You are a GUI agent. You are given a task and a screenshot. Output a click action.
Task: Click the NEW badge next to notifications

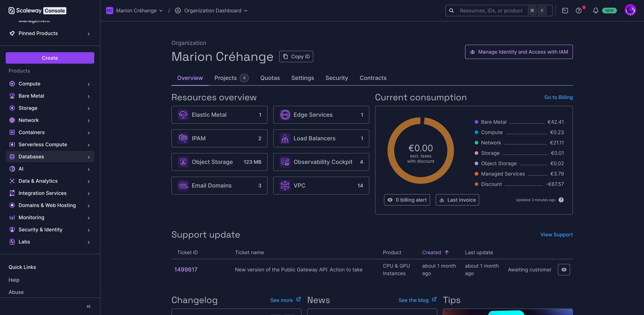coord(609,11)
